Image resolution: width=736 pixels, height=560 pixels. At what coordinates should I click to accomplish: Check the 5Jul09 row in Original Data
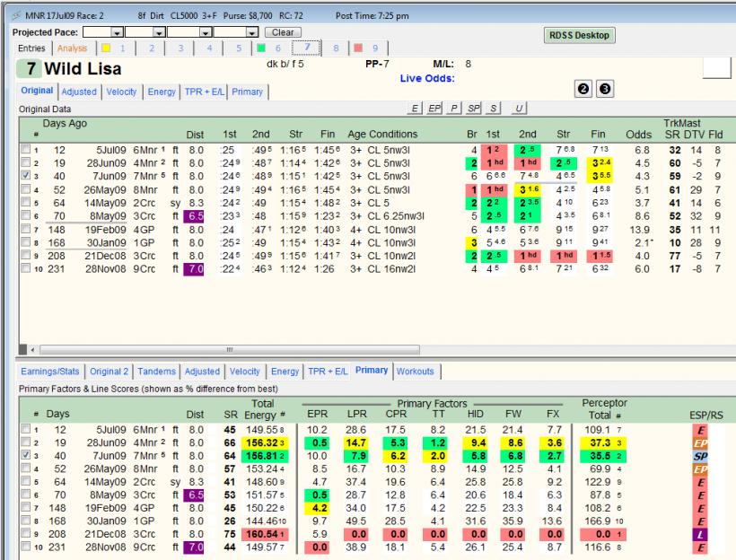tap(25, 149)
